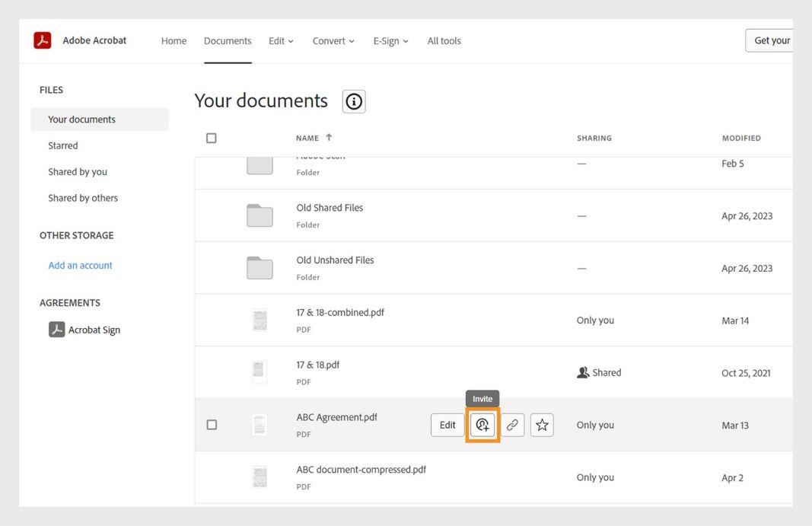
Task: Open the Edit dropdown in the top bar
Action: pyautogui.click(x=280, y=40)
